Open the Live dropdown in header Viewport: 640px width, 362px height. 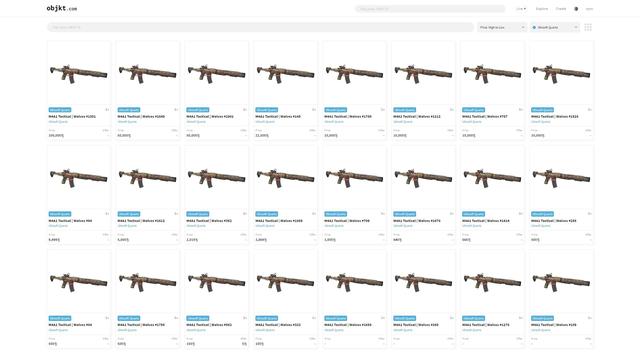[x=521, y=9]
